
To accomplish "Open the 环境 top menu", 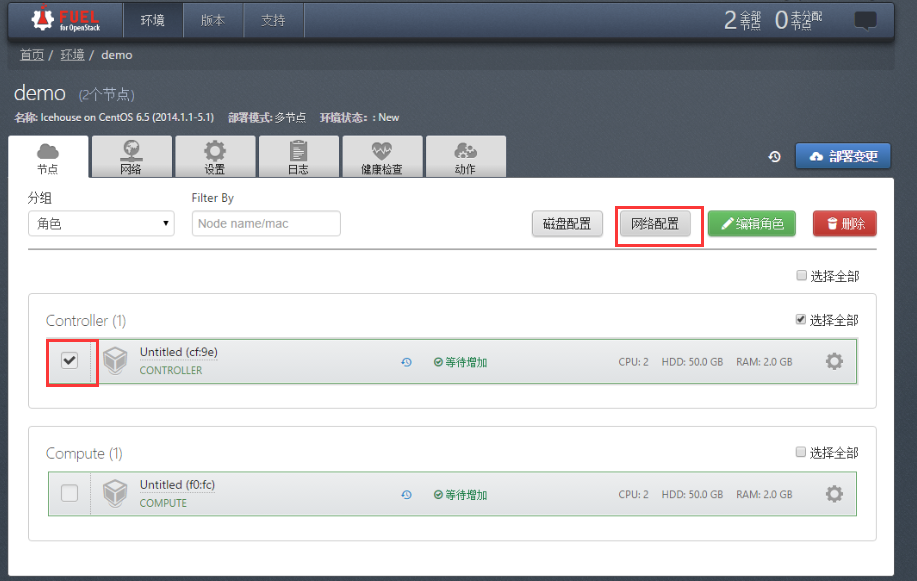I will pyautogui.click(x=153, y=20).
